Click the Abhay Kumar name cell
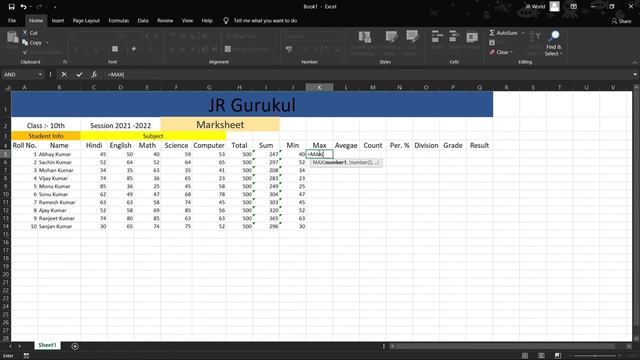 coord(59,154)
